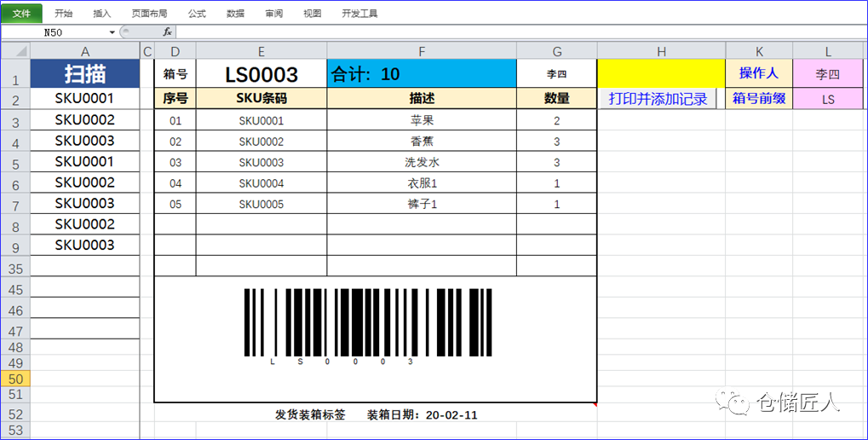Select column A header

pos(84,51)
